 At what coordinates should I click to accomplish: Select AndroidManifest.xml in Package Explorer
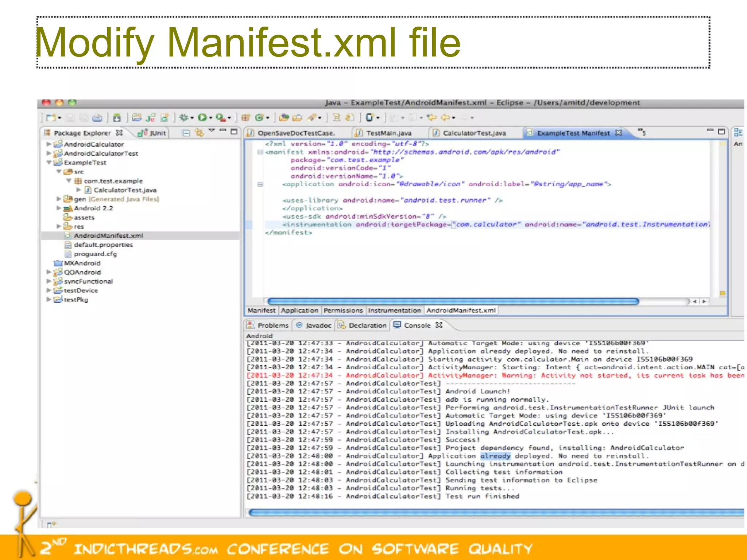[108, 236]
